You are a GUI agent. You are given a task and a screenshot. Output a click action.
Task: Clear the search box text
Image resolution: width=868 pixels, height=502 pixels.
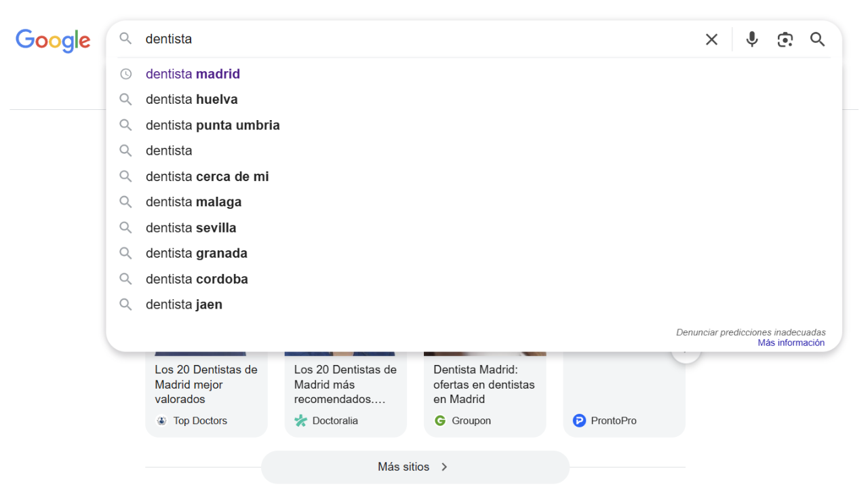[711, 39]
